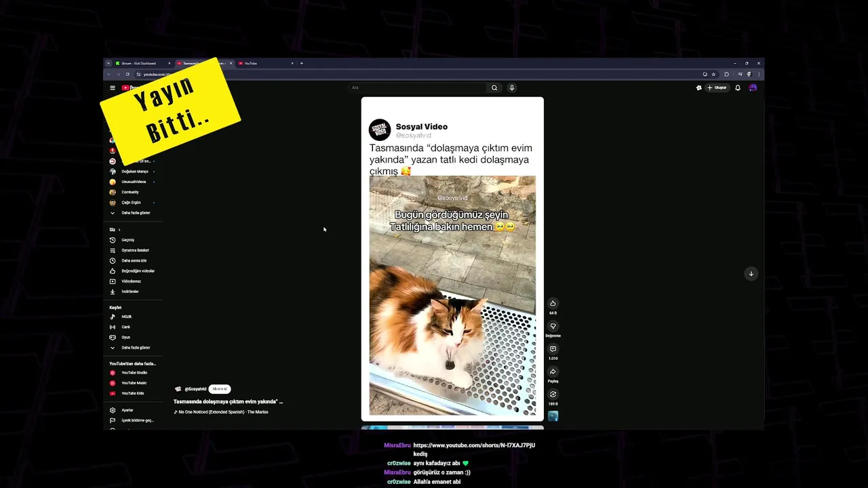The width and height of the screenshot is (868, 488).
Task: Remix the Short using the remix icon
Action: (553, 394)
